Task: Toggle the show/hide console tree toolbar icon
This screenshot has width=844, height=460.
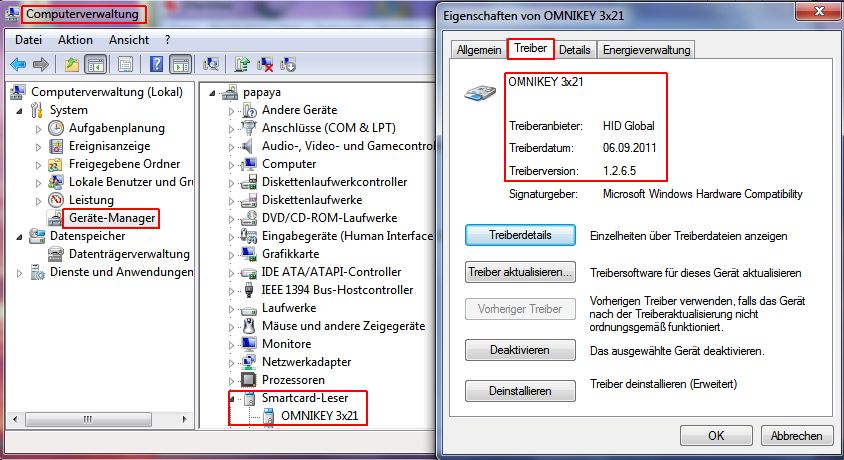Action: (x=96, y=65)
